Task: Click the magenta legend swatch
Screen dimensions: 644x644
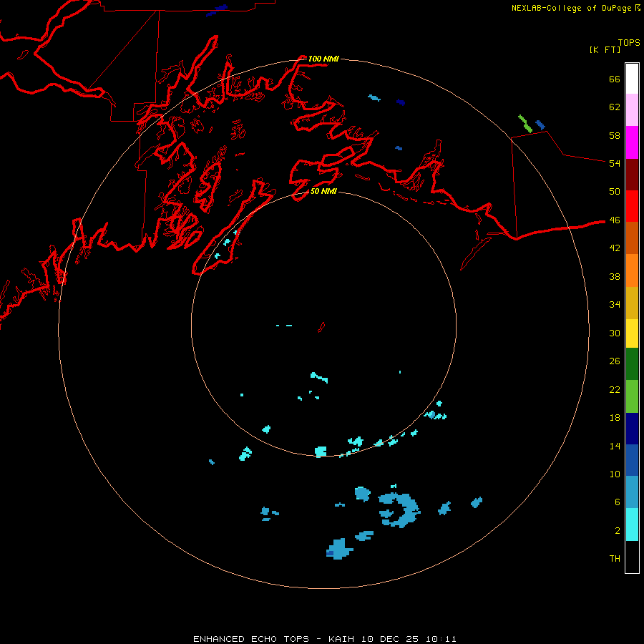Action: pyautogui.click(x=632, y=142)
